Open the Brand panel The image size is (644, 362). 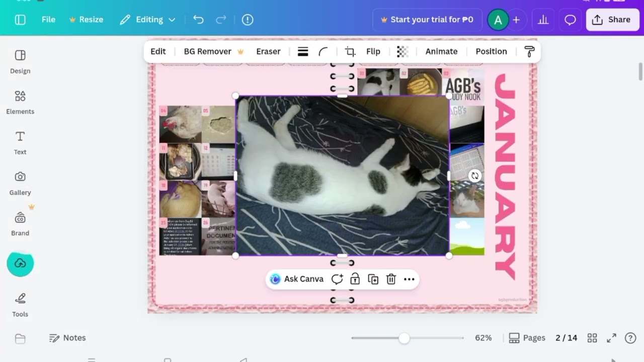click(x=20, y=224)
